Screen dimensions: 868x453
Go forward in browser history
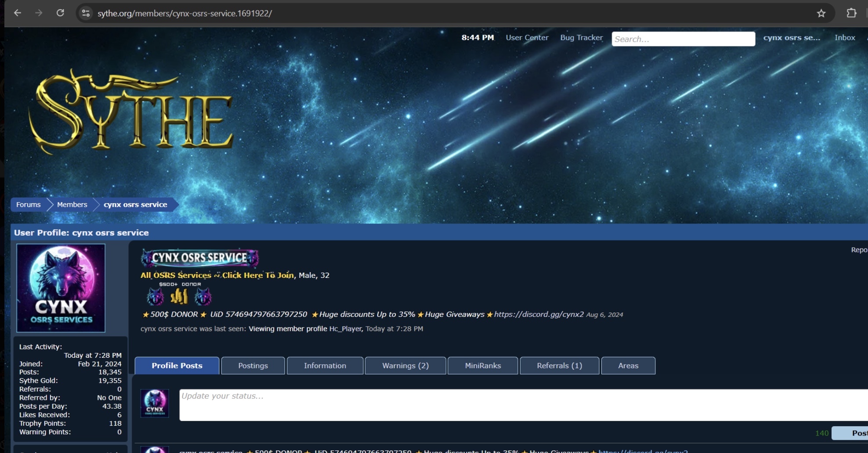tap(39, 13)
